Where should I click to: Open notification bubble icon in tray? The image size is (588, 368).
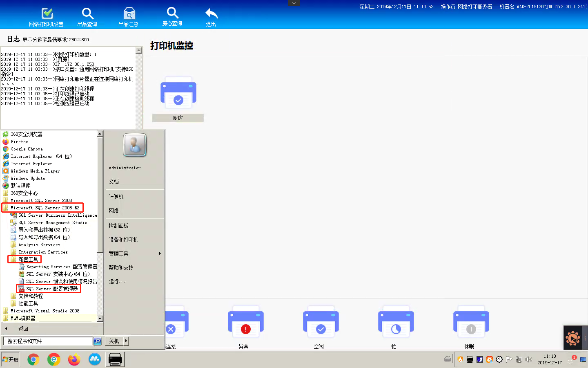tap(570, 360)
